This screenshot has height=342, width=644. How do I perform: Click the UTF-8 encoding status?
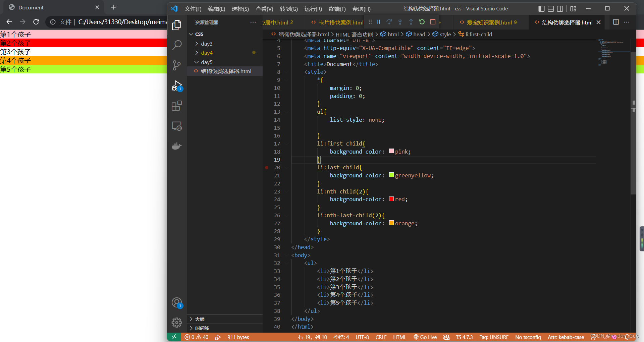coord(362,337)
